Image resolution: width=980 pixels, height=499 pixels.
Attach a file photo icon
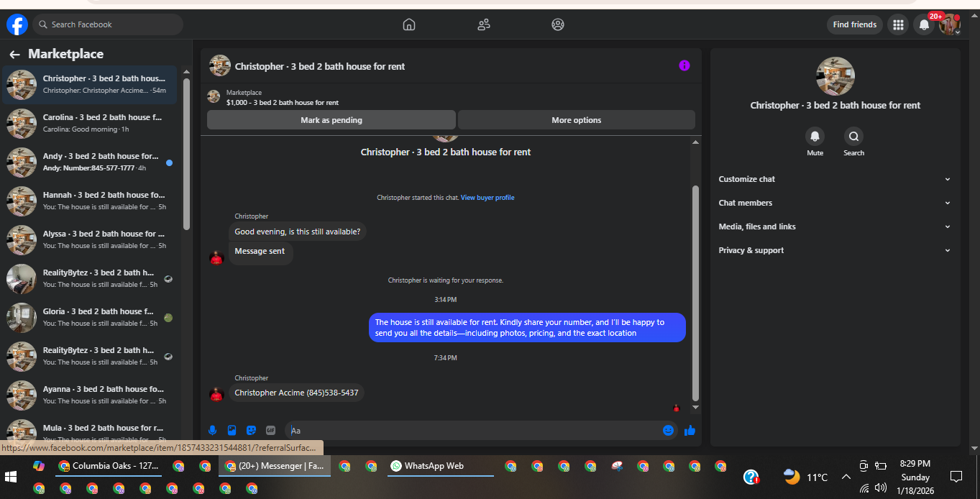coord(232,430)
